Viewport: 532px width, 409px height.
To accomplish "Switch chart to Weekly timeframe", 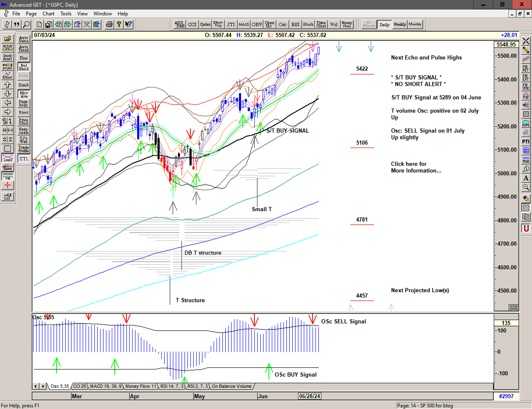I will 399,25.
